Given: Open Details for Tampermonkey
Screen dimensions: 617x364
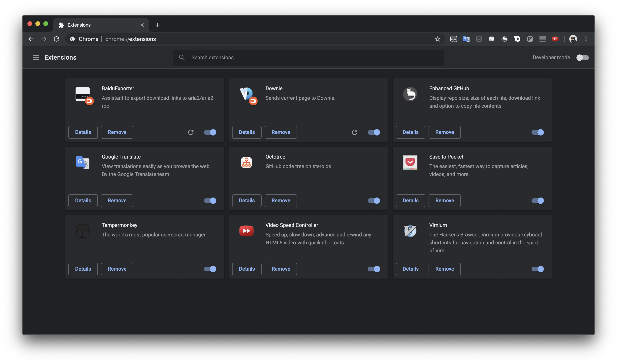Looking at the screenshot, I should tap(83, 269).
